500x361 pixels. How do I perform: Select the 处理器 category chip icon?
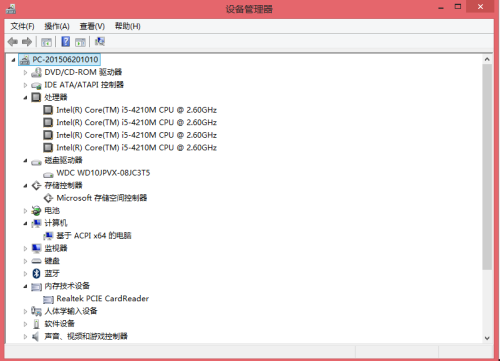[36, 97]
